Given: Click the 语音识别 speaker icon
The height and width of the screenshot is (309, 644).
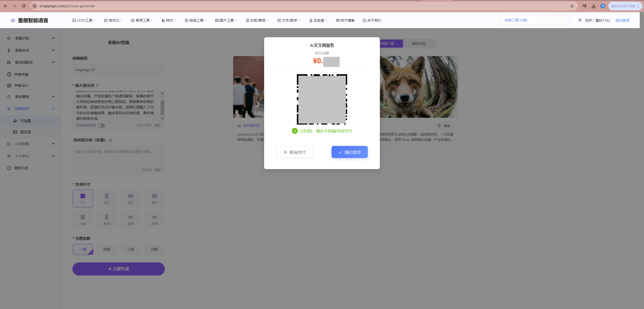Looking at the screenshot, I should pyautogui.click(x=9, y=38).
